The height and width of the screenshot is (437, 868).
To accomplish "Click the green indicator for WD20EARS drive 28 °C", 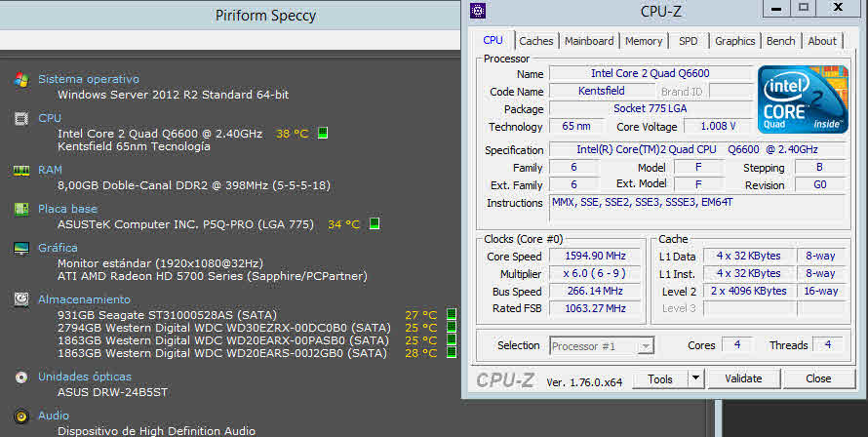I will click(x=452, y=352).
